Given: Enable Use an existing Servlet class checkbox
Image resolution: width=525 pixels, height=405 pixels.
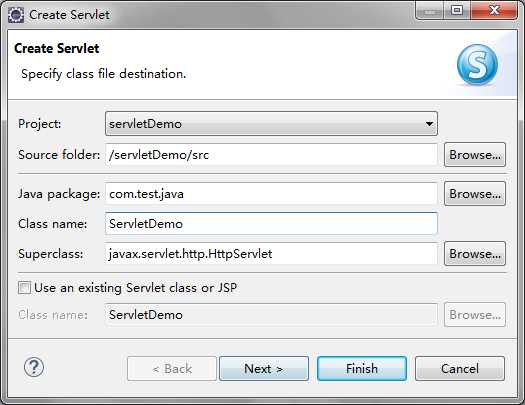Looking at the screenshot, I should click(24, 288).
